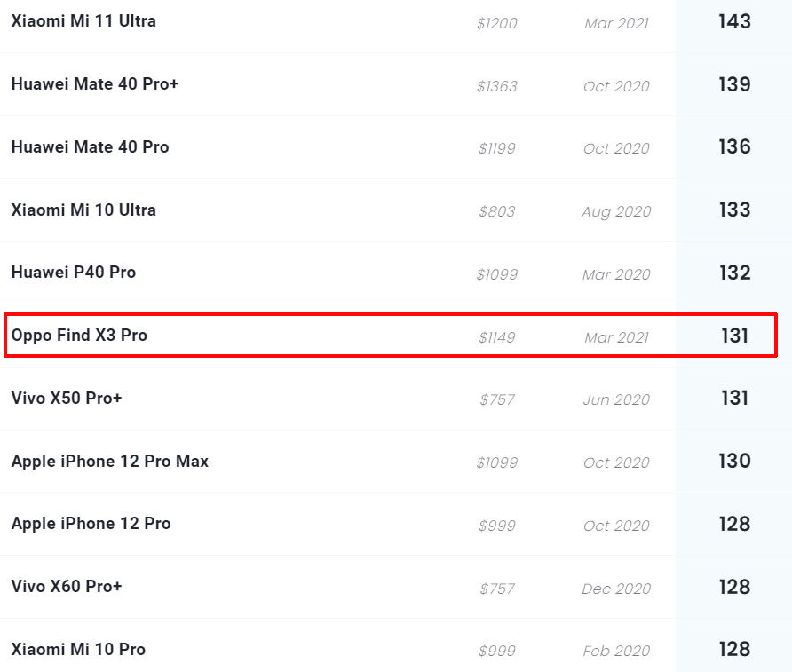The height and width of the screenshot is (672, 792).
Task: Open the Apple iPhone 12 Pro Max page
Action: pos(110,462)
